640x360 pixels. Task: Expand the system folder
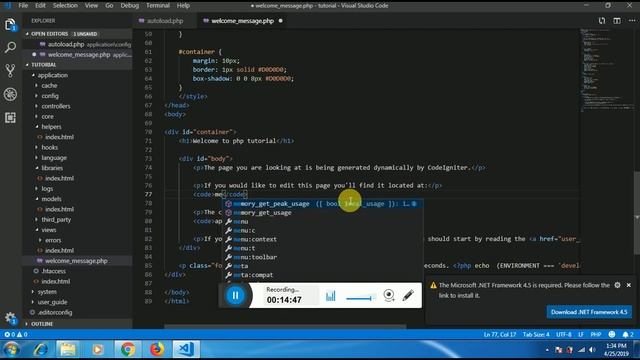[47, 291]
